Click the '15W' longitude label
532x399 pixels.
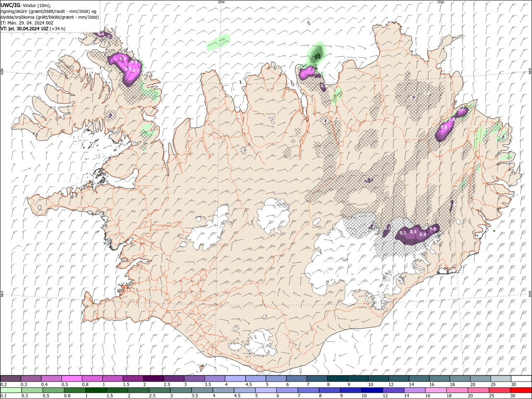[x=440, y=2]
